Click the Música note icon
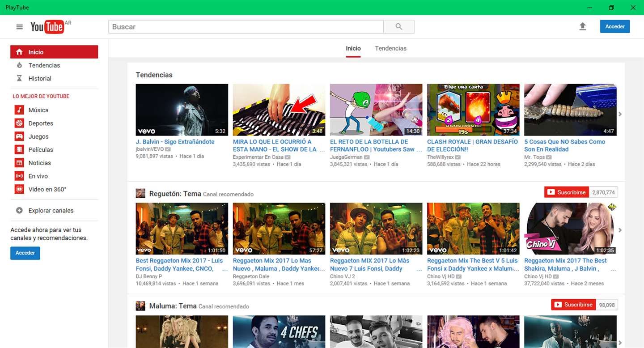 (19, 110)
